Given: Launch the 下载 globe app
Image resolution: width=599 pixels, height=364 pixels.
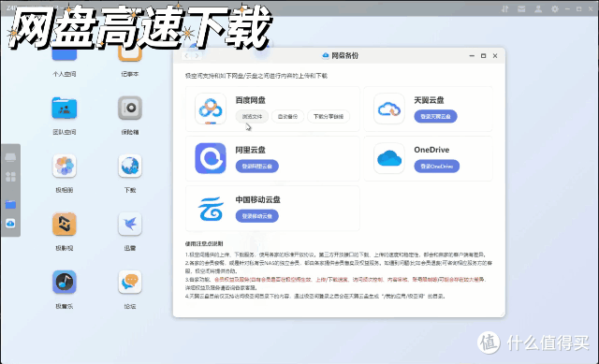Looking at the screenshot, I should coord(130,167).
